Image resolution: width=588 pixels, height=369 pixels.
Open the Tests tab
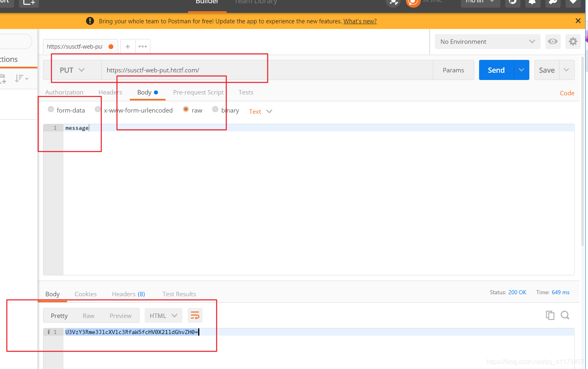[x=246, y=92]
